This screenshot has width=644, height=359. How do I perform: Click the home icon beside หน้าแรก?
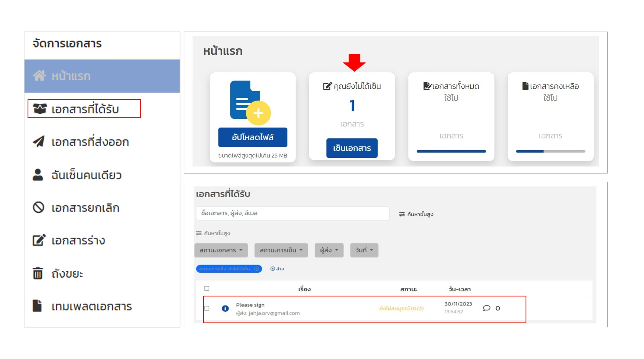[x=39, y=76]
